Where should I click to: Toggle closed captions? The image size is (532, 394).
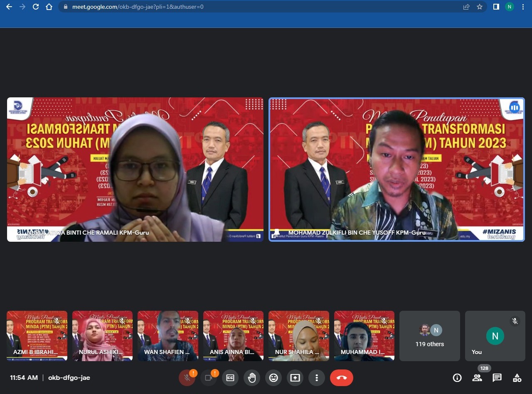(x=230, y=378)
